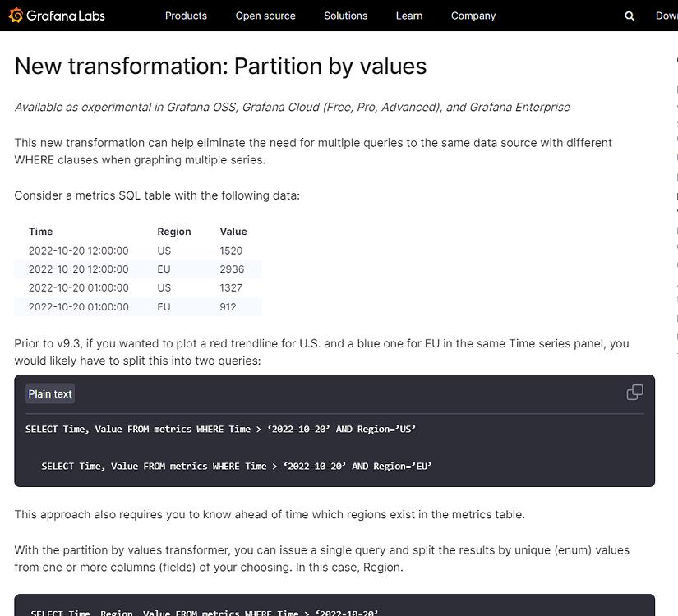Open the Products menu
This screenshot has height=616, width=678.
click(x=186, y=16)
